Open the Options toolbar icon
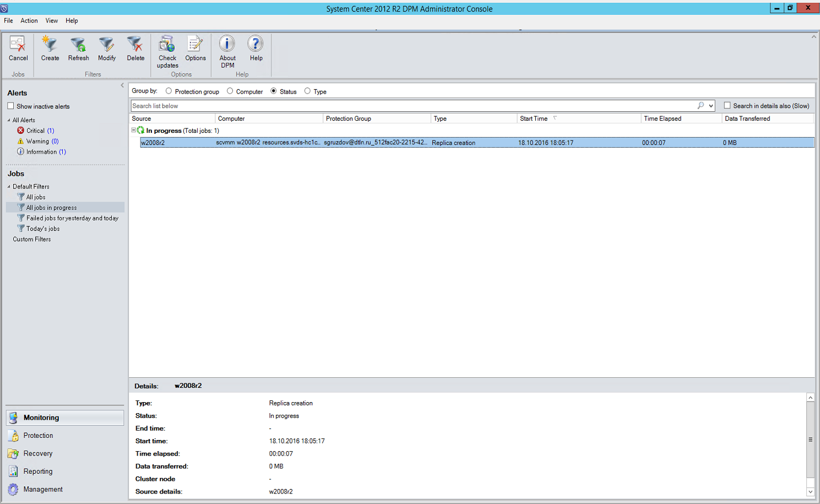 click(x=195, y=44)
